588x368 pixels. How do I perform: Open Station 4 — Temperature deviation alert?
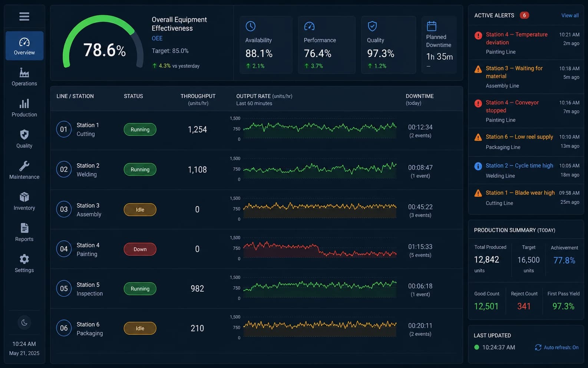(526, 43)
